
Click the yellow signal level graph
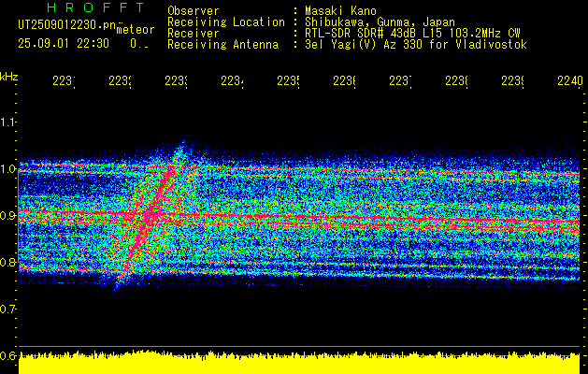[299, 363]
